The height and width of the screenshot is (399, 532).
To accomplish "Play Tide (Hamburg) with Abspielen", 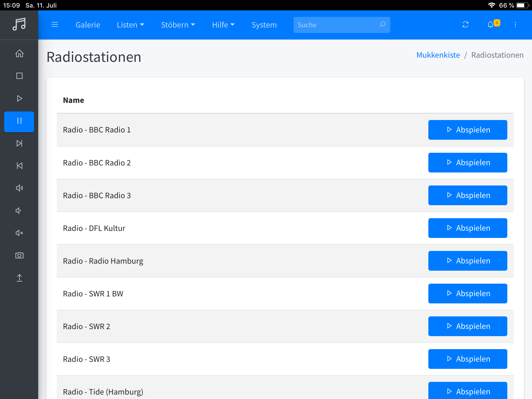I will click(x=468, y=390).
